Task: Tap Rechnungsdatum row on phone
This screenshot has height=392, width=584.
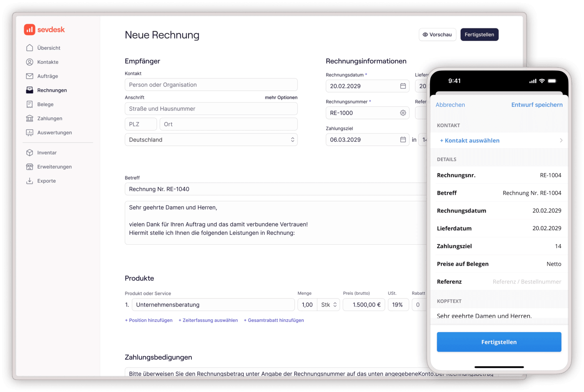Action: 499,211
